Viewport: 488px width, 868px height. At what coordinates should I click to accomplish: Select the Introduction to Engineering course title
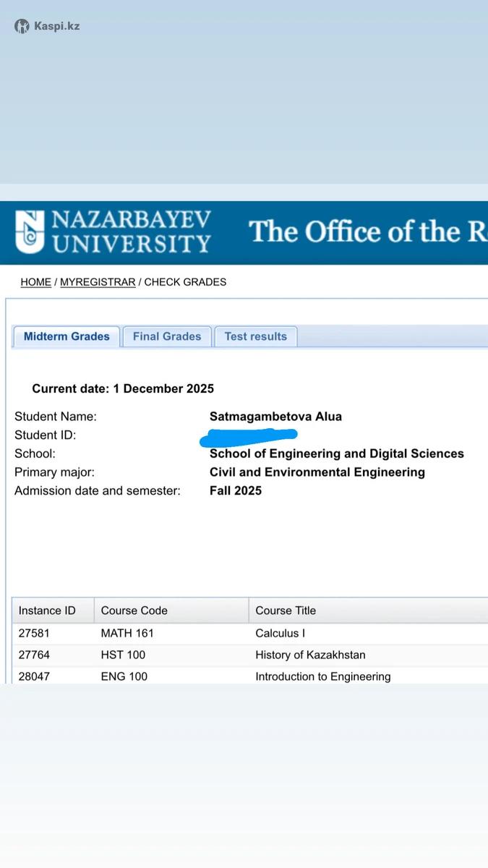click(322, 676)
